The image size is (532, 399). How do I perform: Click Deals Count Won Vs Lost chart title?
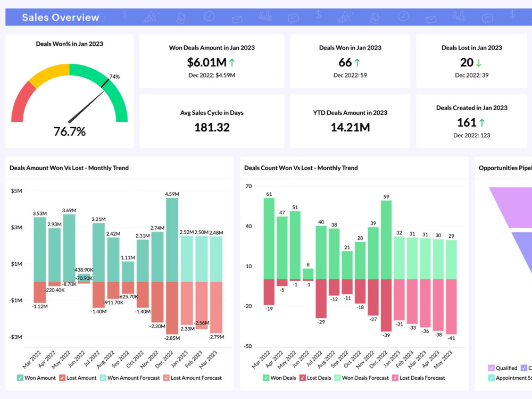pyautogui.click(x=301, y=168)
